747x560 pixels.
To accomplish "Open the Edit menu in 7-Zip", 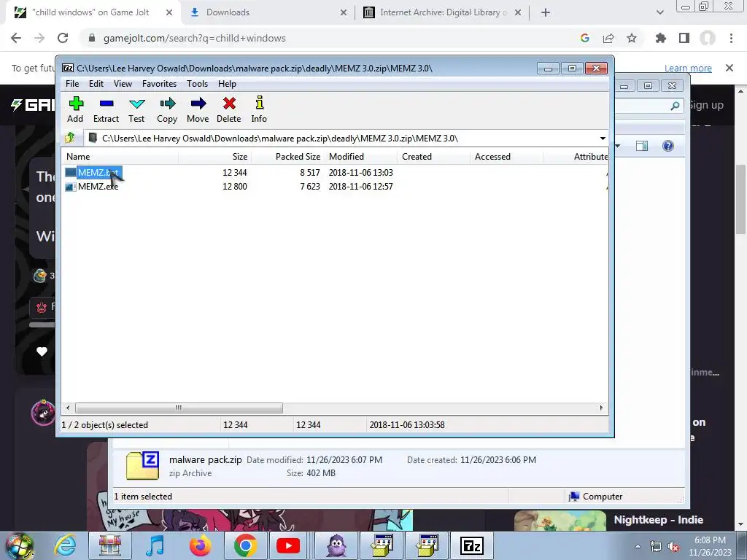I will click(x=96, y=84).
